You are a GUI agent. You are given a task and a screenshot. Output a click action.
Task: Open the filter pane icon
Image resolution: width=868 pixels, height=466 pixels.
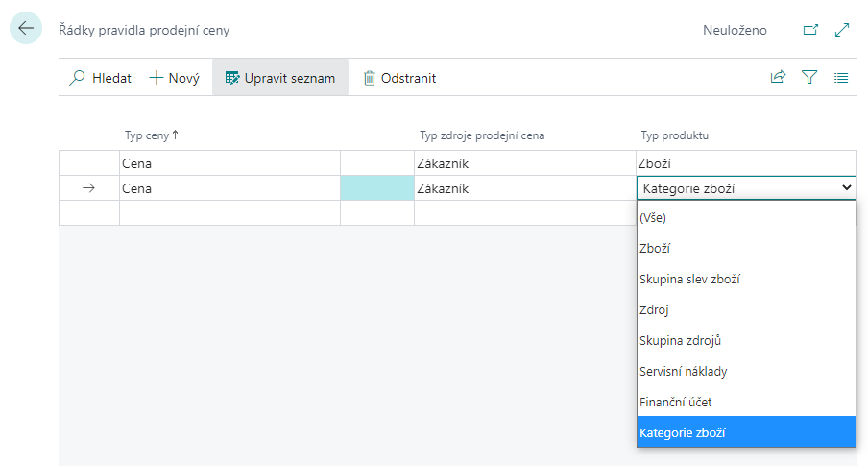(809, 78)
